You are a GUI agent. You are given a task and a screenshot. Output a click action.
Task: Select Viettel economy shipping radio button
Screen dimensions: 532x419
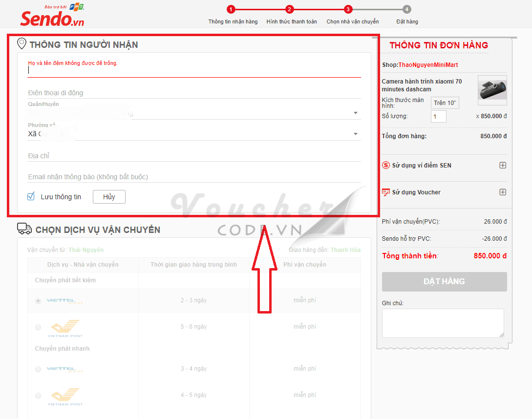pyautogui.click(x=38, y=301)
